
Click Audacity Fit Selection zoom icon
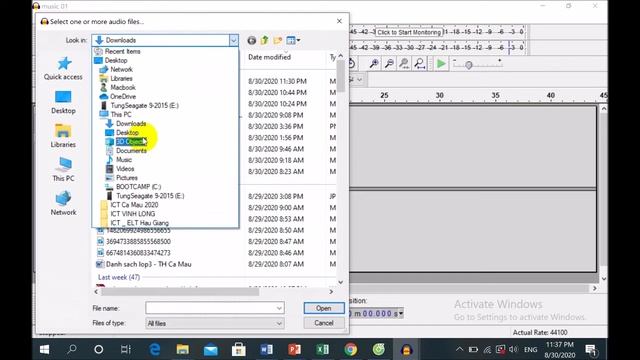click(404, 63)
